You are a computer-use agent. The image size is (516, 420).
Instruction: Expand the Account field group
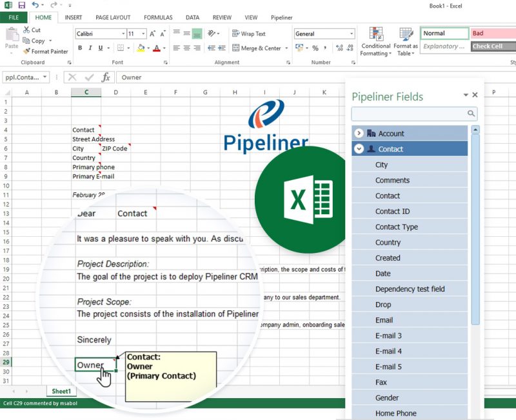click(x=359, y=133)
